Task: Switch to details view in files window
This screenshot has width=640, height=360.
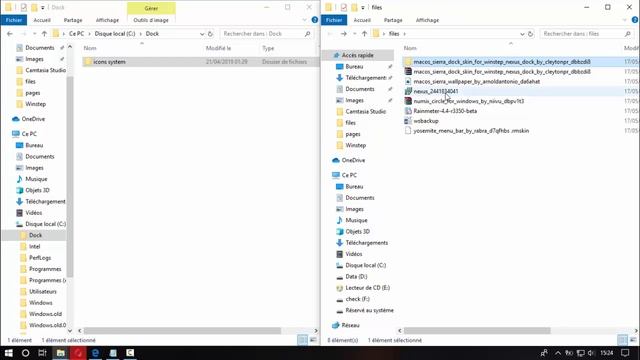Action: (x=622, y=340)
